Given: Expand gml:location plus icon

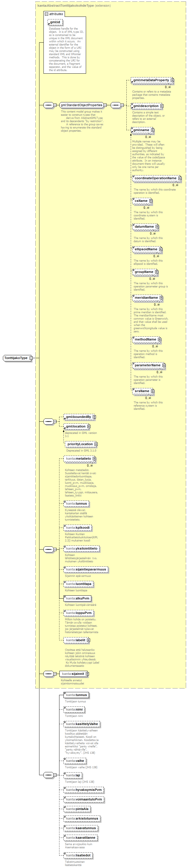Looking at the screenshot, I should coord(89,426).
